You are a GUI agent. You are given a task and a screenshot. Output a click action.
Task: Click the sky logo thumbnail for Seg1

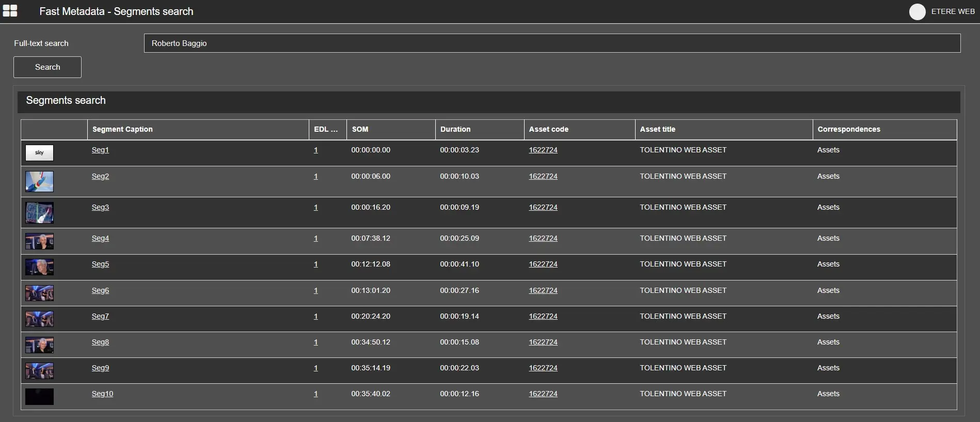39,153
